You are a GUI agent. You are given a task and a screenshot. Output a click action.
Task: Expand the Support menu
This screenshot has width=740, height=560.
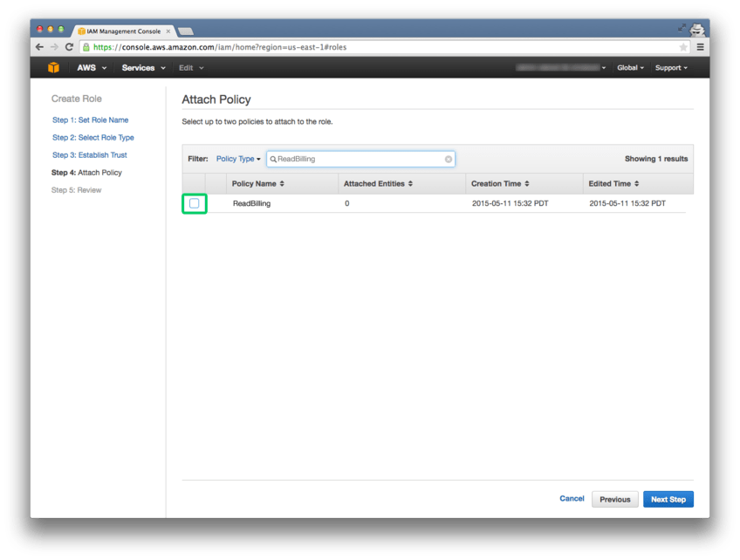[x=671, y=67]
